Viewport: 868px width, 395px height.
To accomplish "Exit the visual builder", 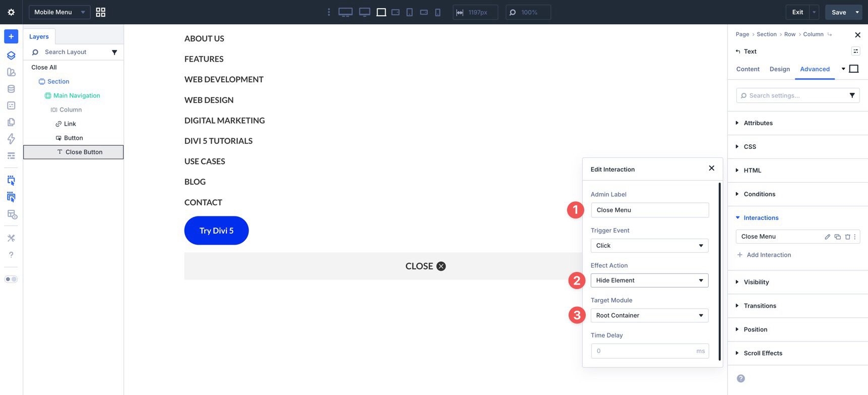I will [x=797, y=12].
